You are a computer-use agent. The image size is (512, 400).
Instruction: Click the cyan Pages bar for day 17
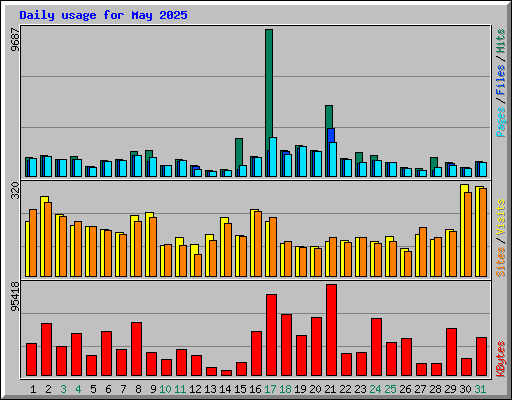point(273,157)
